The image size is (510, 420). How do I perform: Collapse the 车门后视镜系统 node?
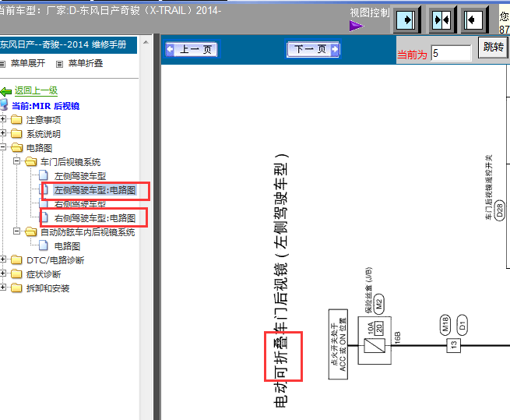16,161
